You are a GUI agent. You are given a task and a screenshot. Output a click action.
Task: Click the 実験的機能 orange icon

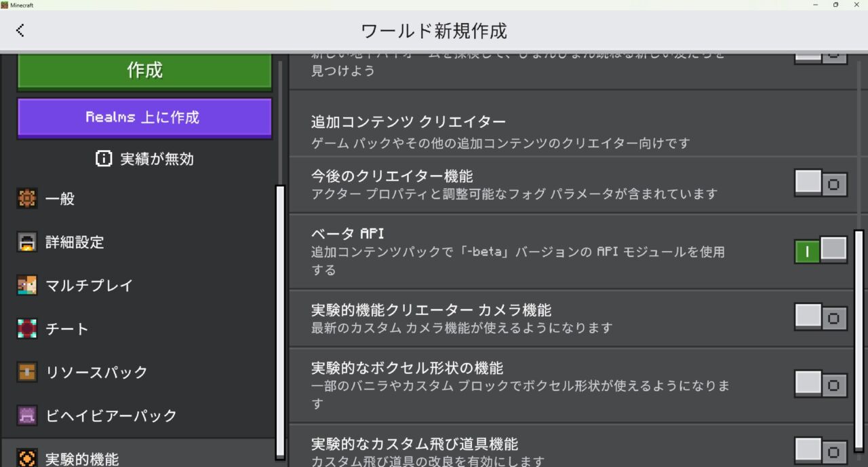click(27, 459)
